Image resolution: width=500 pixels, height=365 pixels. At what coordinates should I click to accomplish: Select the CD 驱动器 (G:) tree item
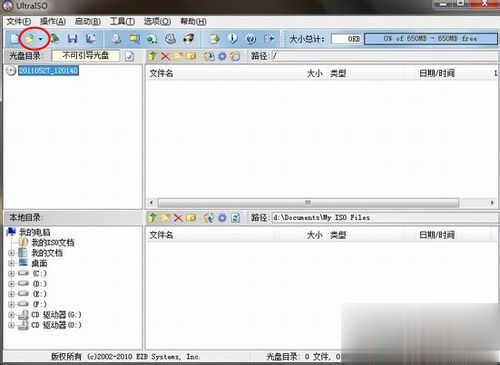(56, 315)
